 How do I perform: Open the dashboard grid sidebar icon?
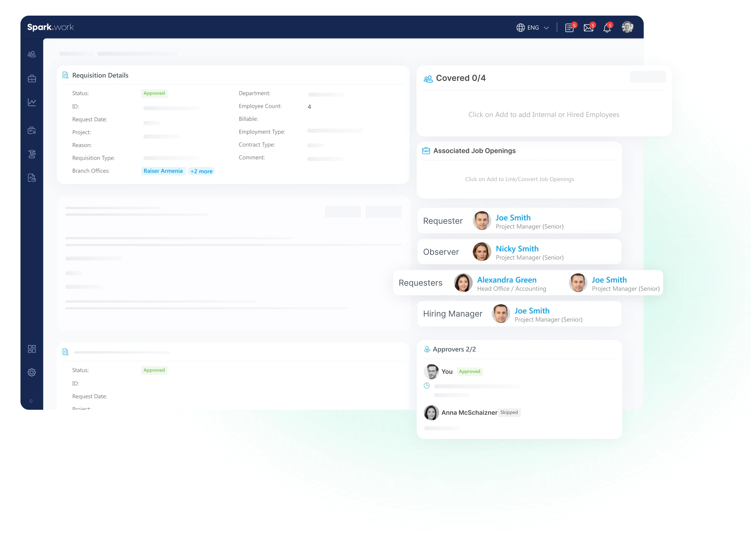click(x=32, y=349)
